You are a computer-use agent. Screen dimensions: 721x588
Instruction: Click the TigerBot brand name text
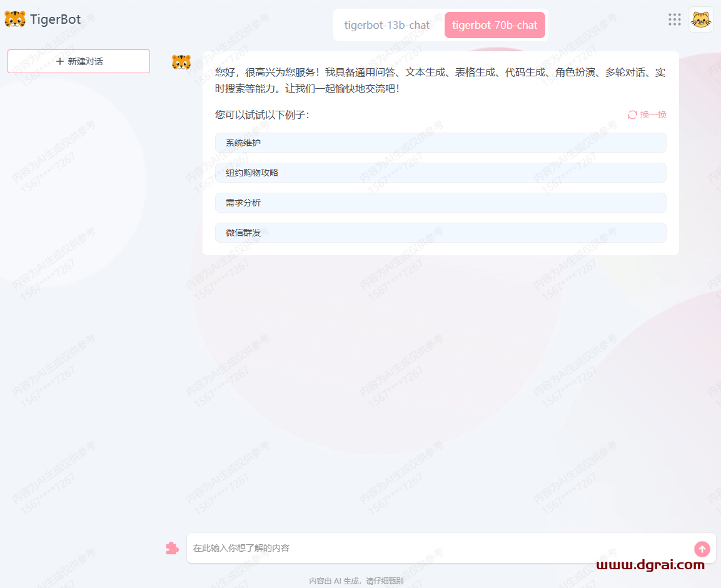coord(55,19)
